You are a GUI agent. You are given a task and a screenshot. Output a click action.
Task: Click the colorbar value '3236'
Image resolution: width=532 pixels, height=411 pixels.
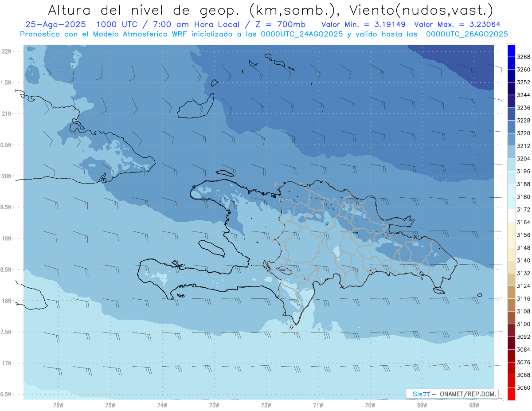pyautogui.click(x=524, y=108)
